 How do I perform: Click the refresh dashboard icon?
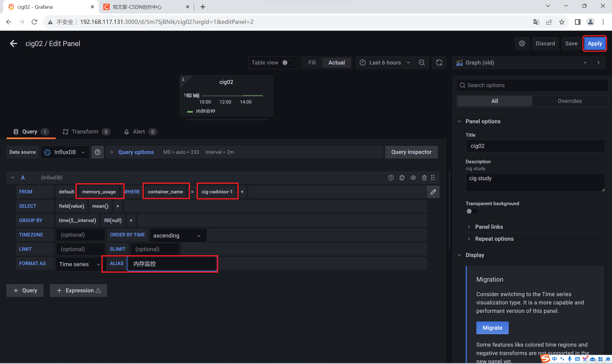click(x=439, y=63)
